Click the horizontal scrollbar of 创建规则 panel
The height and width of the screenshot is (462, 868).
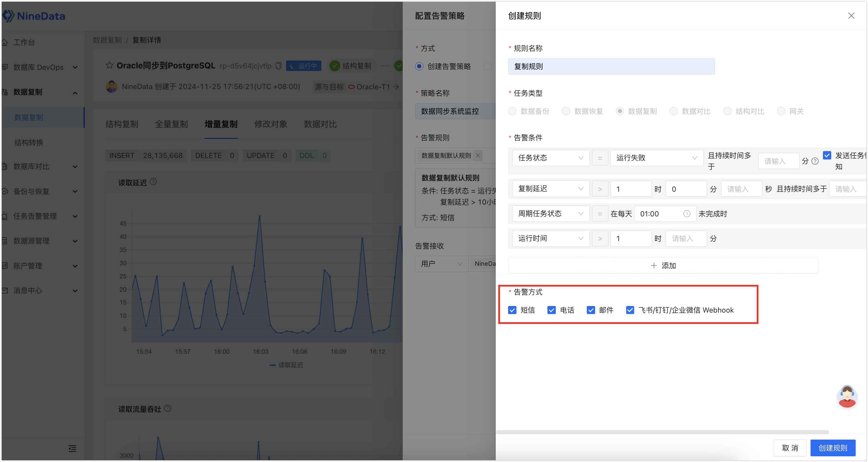pyautogui.click(x=662, y=432)
